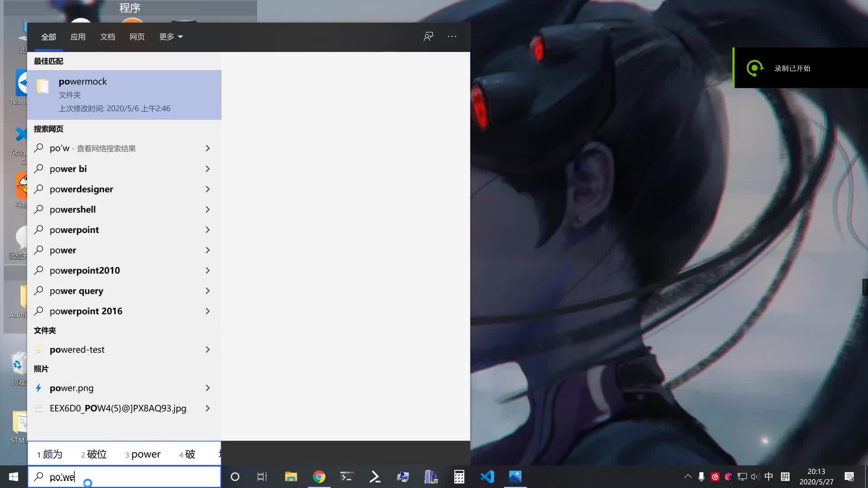Search the web for power

click(x=124, y=250)
